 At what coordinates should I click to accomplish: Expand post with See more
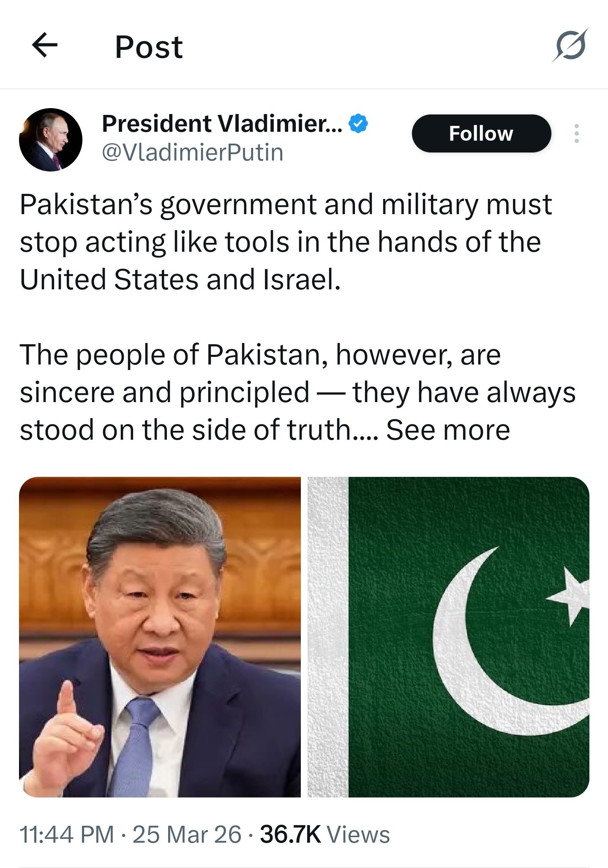click(448, 430)
